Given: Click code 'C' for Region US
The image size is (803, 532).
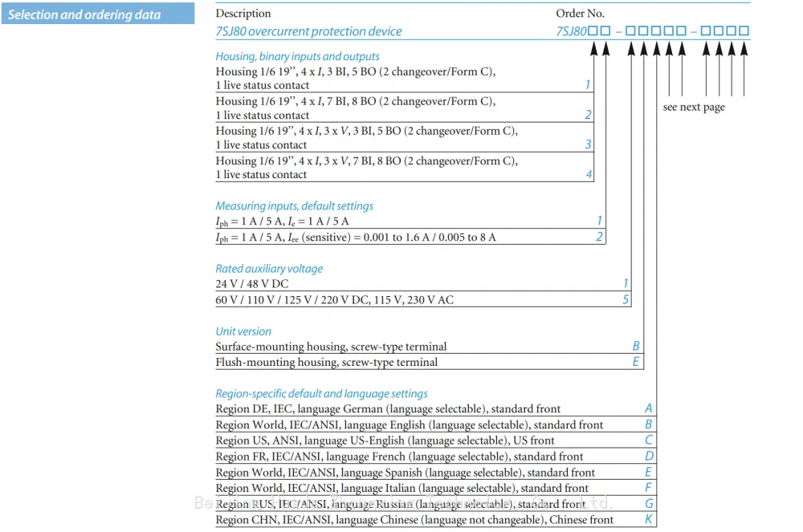Looking at the screenshot, I should (649, 441).
